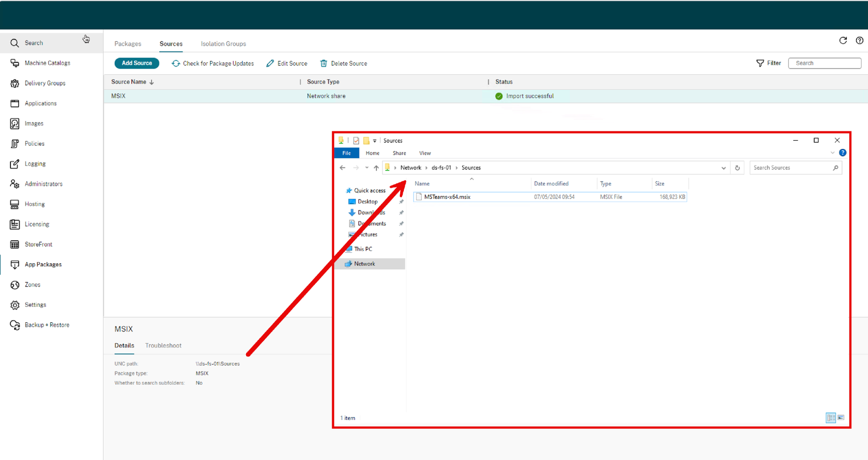Open Quick Access Toolbar customize dropdown
The height and width of the screenshot is (460, 868).
[x=375, y=141]
